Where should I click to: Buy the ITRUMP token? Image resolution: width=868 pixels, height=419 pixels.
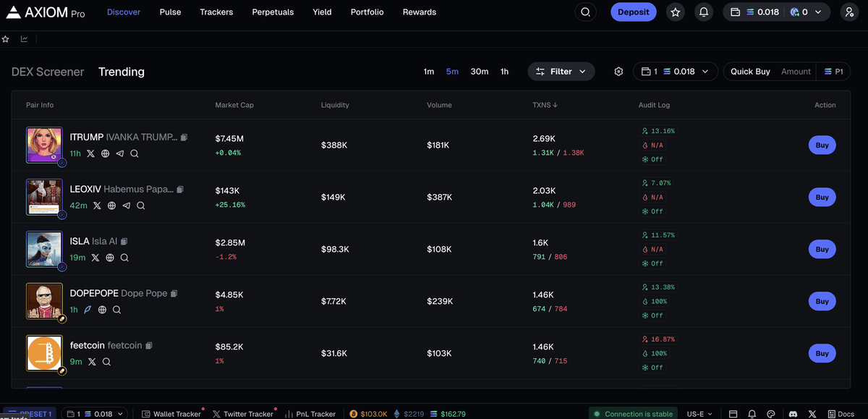click(x=822, y=145)
